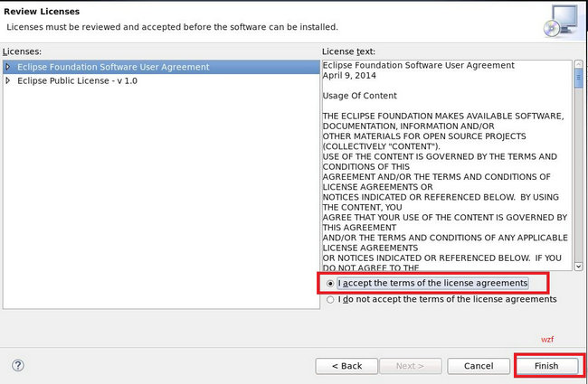Go back with the < Back button
The height and width of the screenshot is (384, 588).
[x=346, y=366]
